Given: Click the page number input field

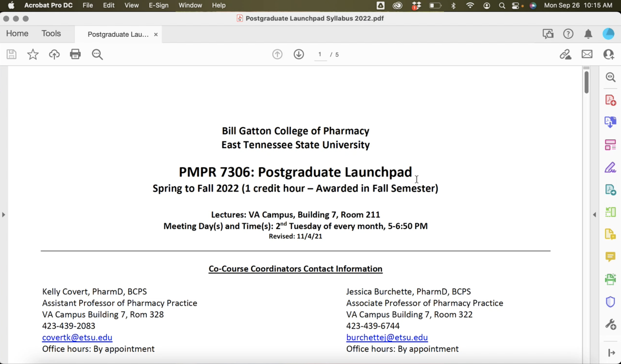Looking at the screenshot, I should tap(320, 54).
